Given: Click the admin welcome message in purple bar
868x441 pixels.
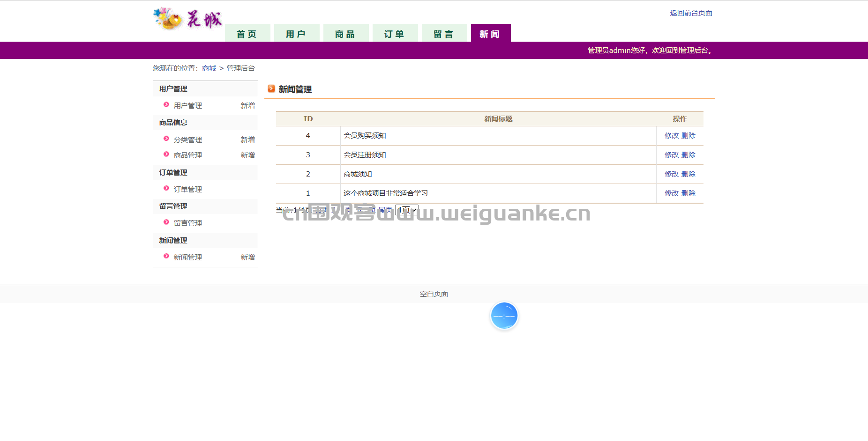Looking at the screenshot, I should 651,51.
